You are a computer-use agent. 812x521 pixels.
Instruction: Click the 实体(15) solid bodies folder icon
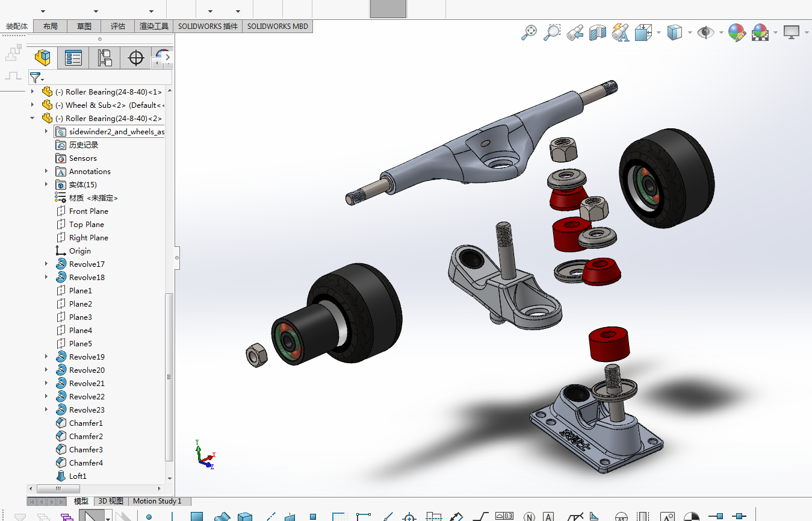(61, 185)
